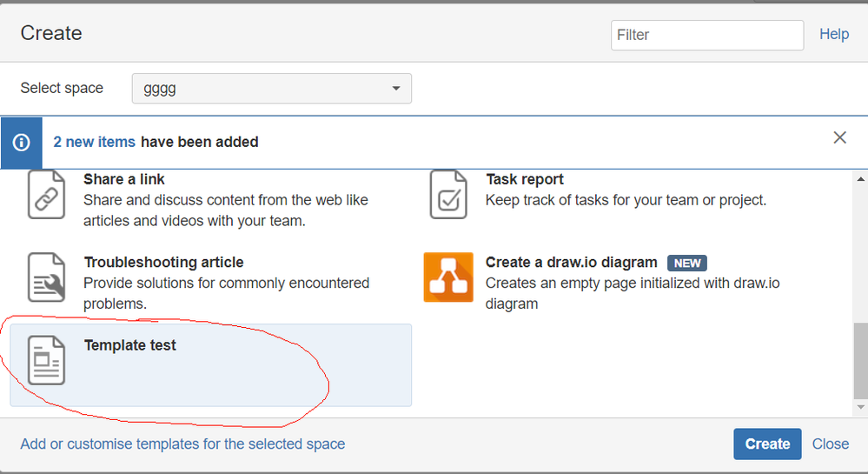Close the Create dialog via Close link
The image size is (868, 474).
pos(831,444)
